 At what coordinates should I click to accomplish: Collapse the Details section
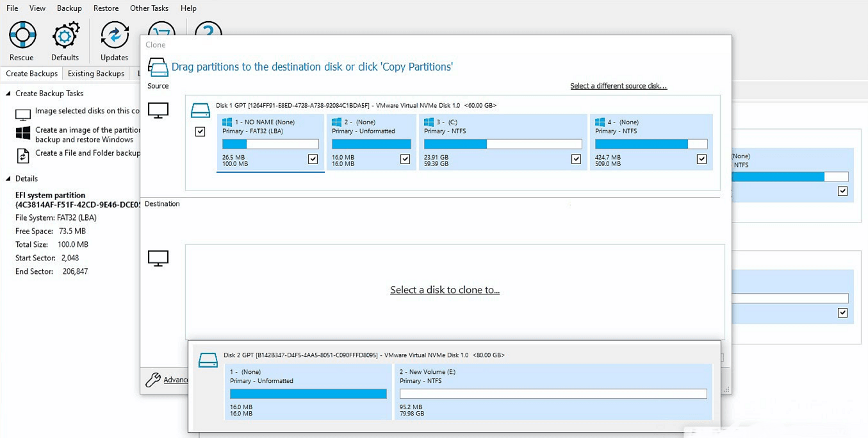pyautogui.click(x=8, y=179)
